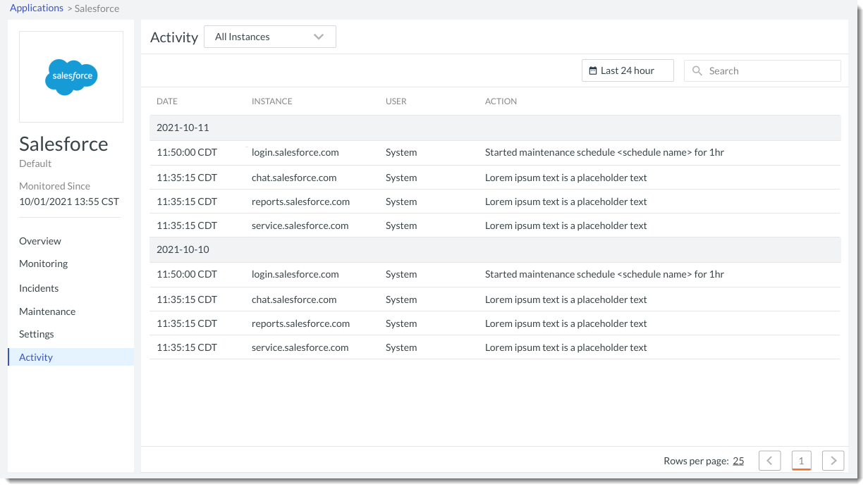This screenshot has height=489, width=868.
Task: Select the row for service.salesforce.com instance
Action: coord(300,225)
